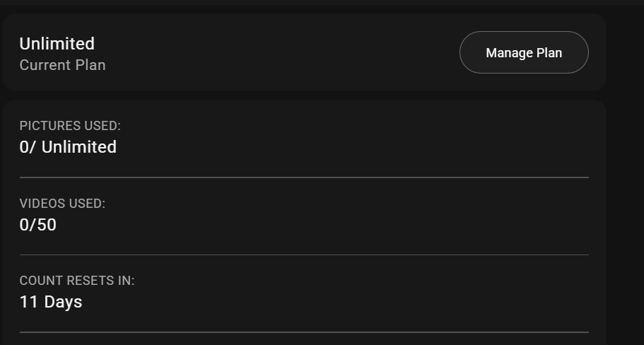Click the PICTURES USED label
Image resolution: width=644 pixels, height=345 pixels.
point(70,126)
